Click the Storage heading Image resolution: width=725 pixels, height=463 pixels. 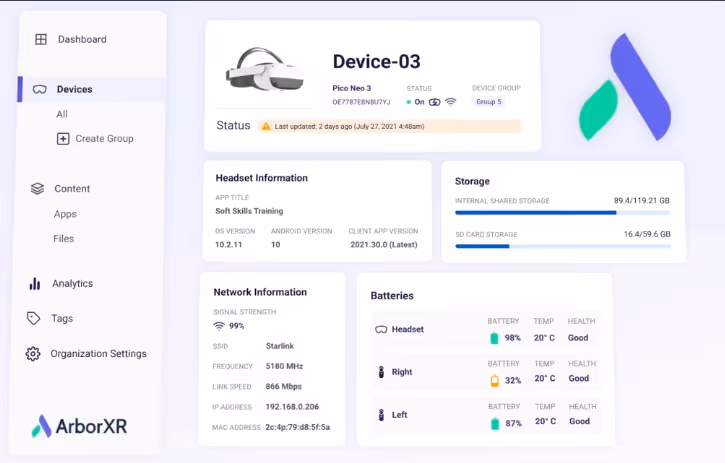point(472,181)
